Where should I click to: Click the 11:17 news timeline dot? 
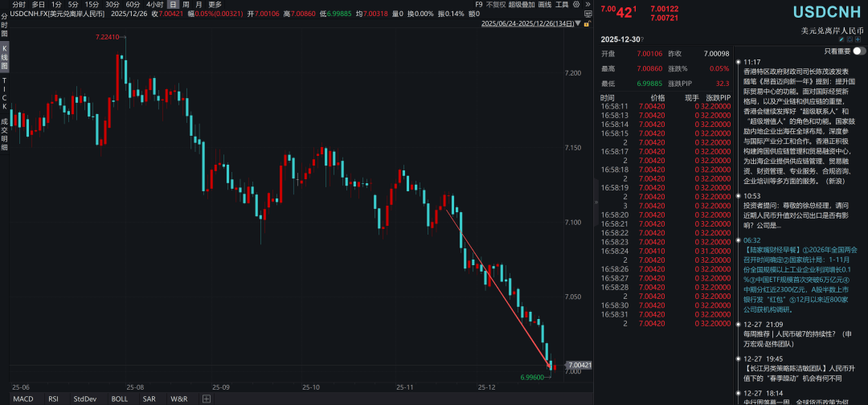738,62
